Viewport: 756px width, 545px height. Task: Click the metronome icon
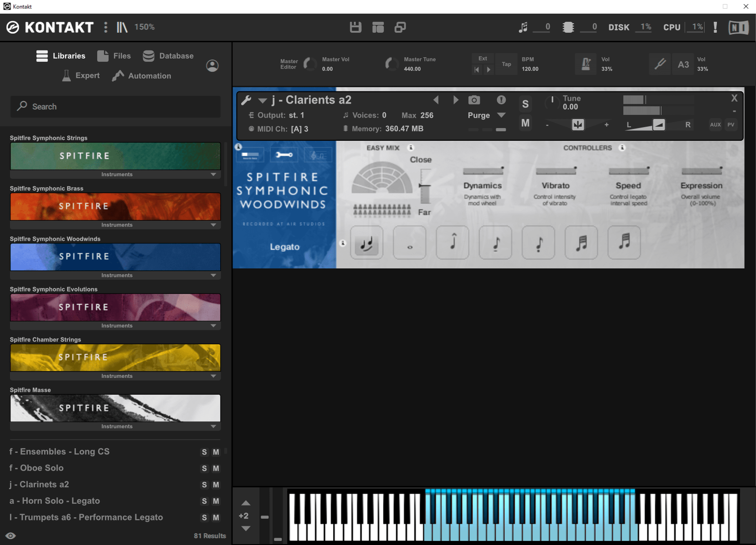tap(586, 64)
